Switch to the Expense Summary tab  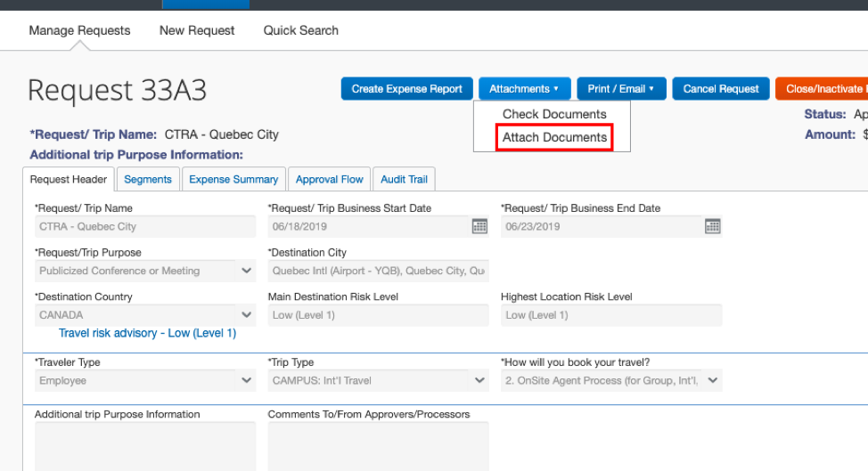click(x=233, y=179)
